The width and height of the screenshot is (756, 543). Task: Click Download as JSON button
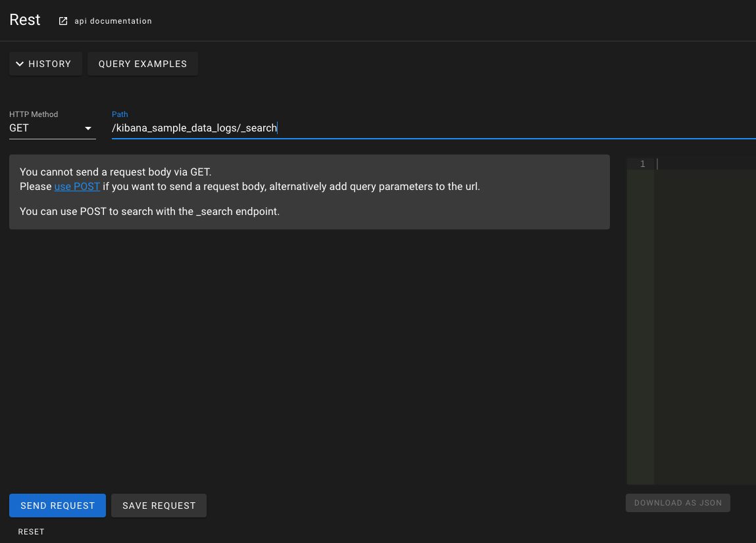point(678,503)
